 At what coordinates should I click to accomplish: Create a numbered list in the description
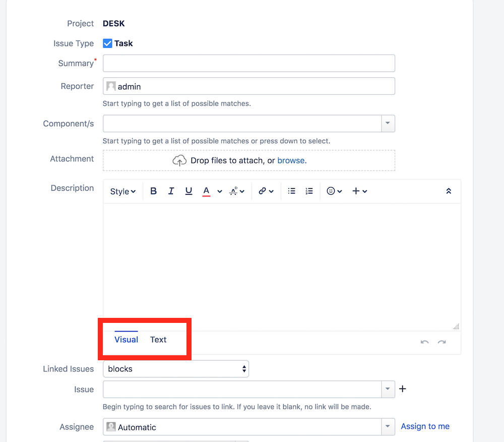[x=309, y=191]
